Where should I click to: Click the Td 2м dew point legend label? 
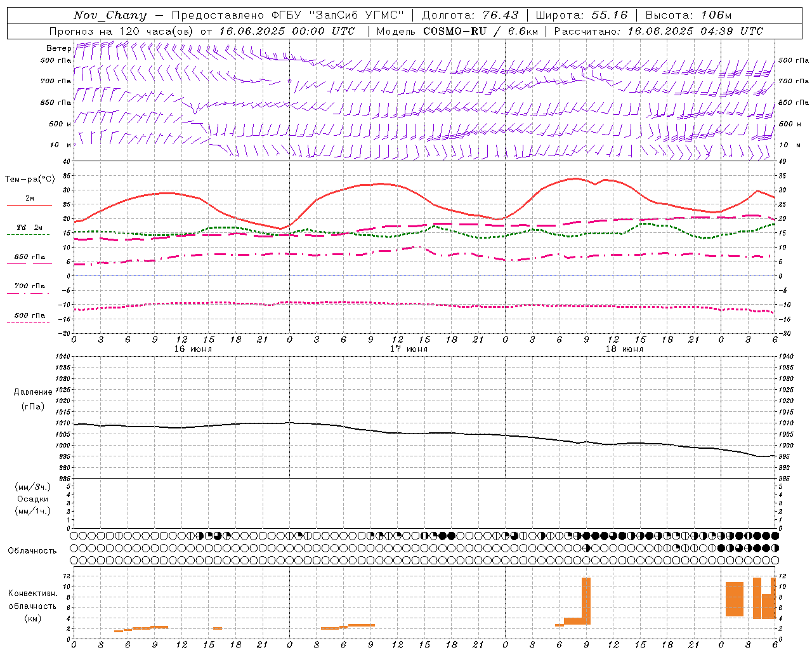click(30, 227)
